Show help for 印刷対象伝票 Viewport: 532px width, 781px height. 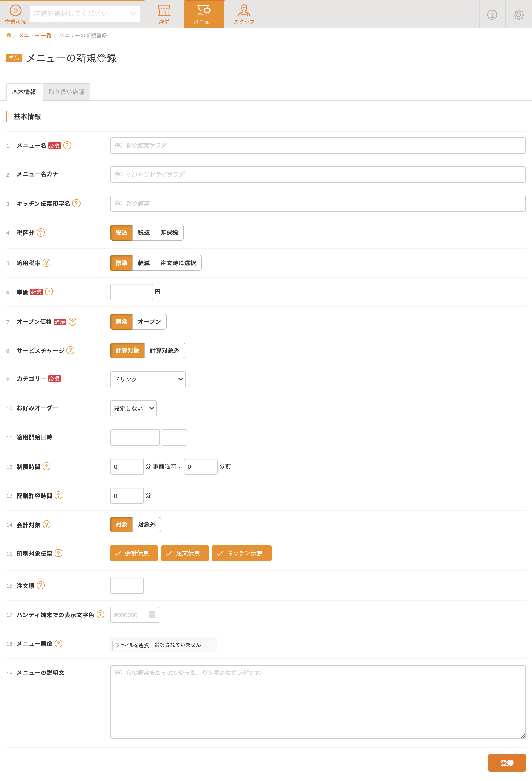(58, 553)
